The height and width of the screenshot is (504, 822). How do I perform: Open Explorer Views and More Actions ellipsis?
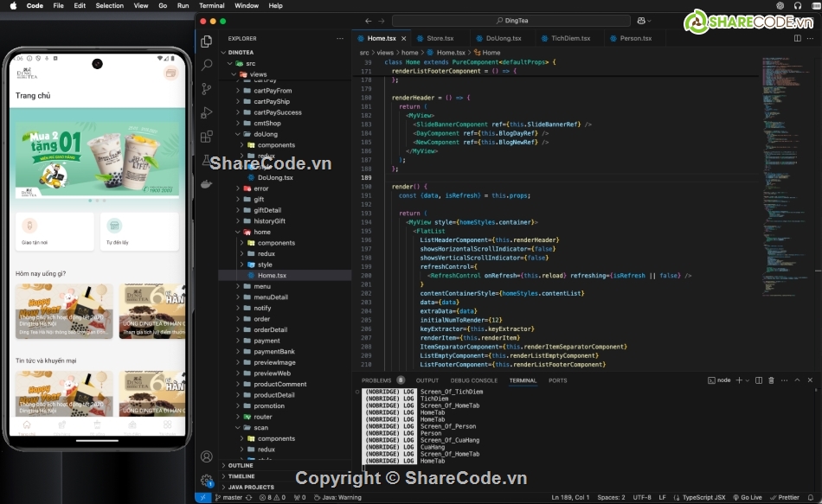(340, 38)
